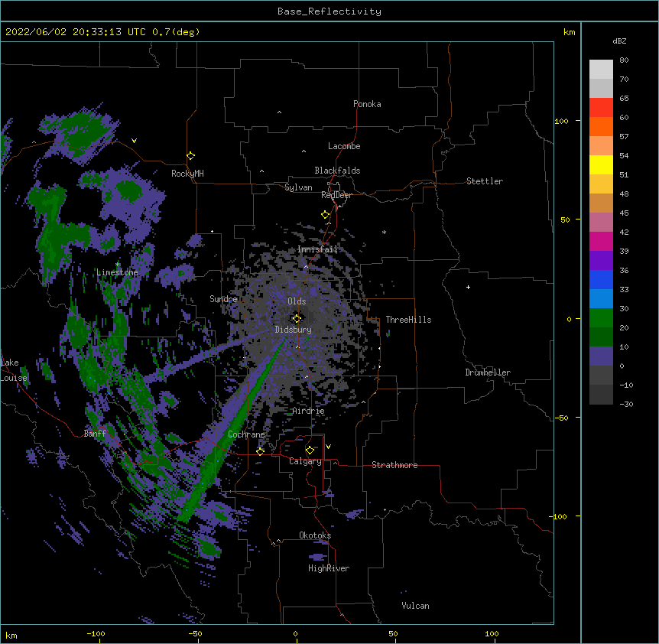Screen dimensions: 659x644
Task: Click the light blue legend swatch near 33
Action: (601, 298)
